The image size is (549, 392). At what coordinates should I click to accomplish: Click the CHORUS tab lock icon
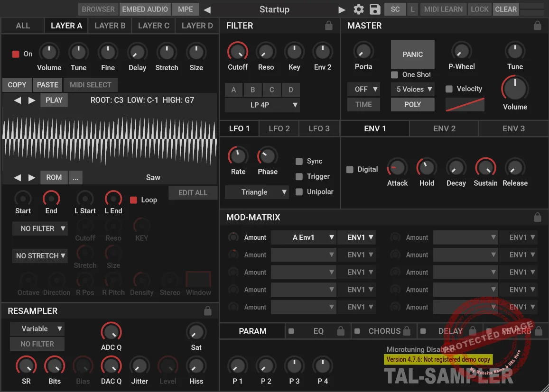(407, 331)
